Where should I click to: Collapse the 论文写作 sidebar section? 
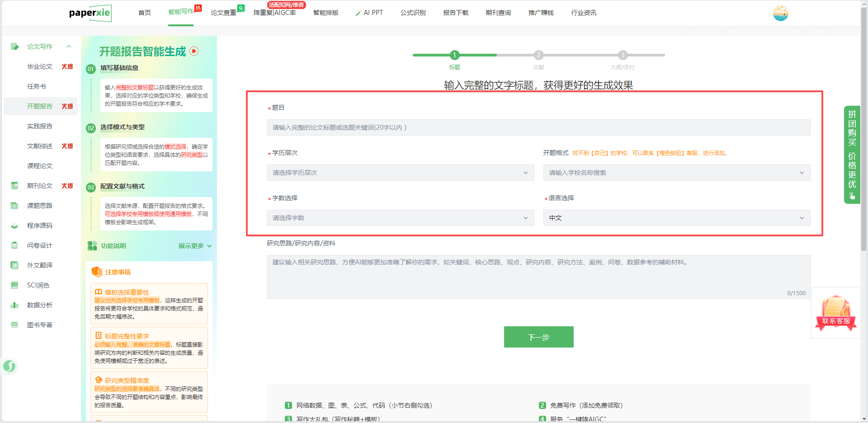69,47
